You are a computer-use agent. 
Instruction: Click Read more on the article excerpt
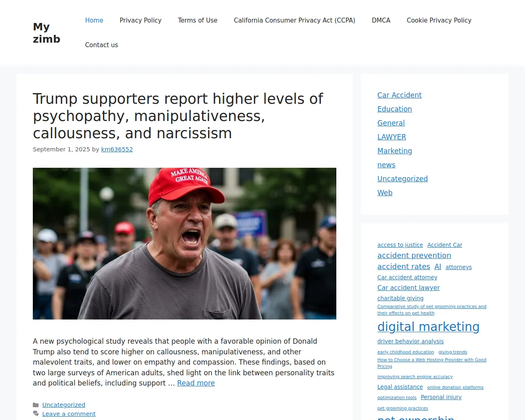tap(196, 383)
